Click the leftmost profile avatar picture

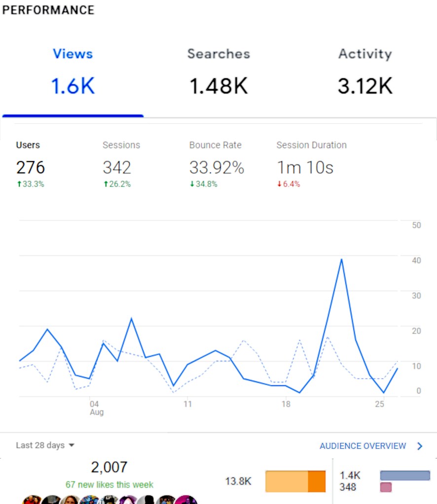pyautogui.click(x=32, y=500)
